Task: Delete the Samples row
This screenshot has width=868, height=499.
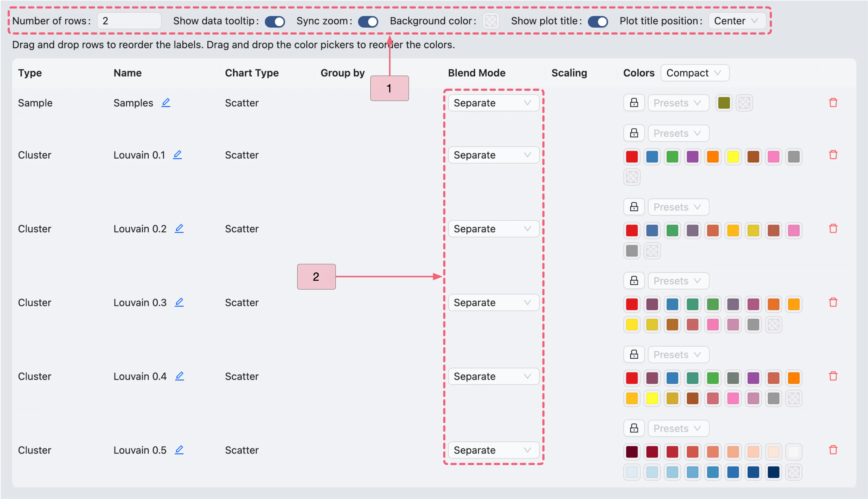Action: (x=833, y=102)
